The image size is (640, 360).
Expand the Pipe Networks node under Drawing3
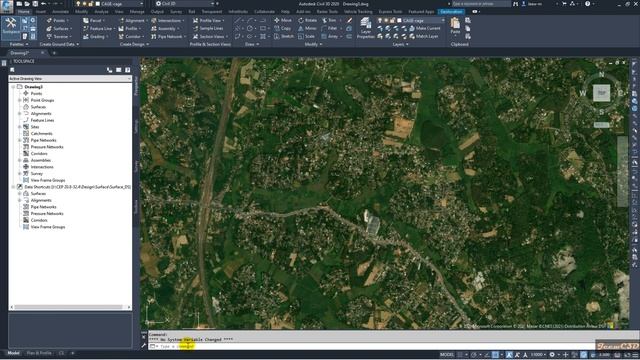pyautogui.click(x=20, y=140)
